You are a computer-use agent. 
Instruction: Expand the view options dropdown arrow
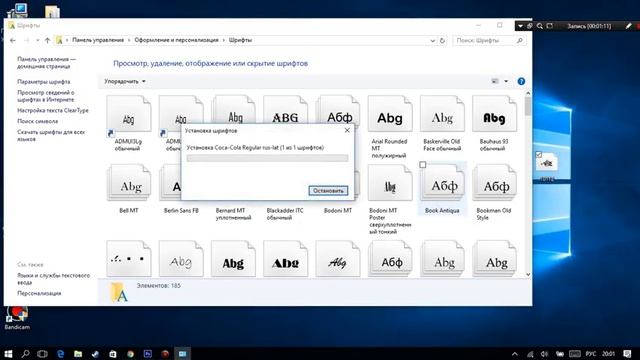coord(506,81)
